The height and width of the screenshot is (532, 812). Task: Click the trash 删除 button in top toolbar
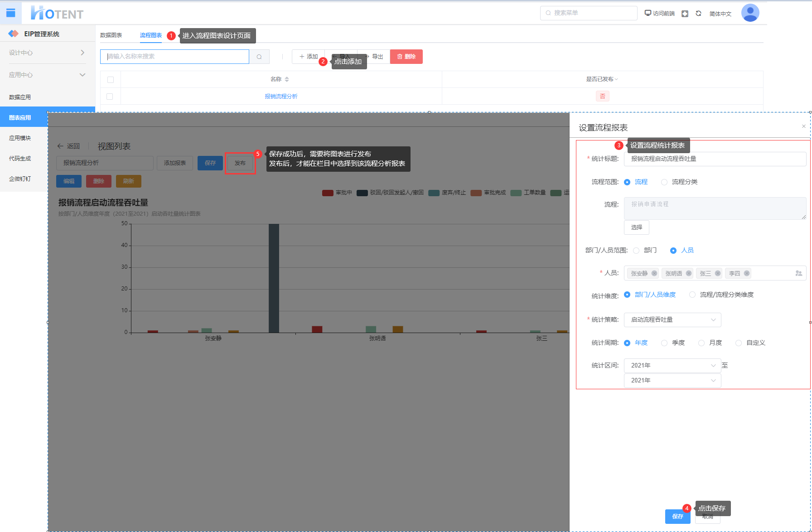(x=406, y=57)
